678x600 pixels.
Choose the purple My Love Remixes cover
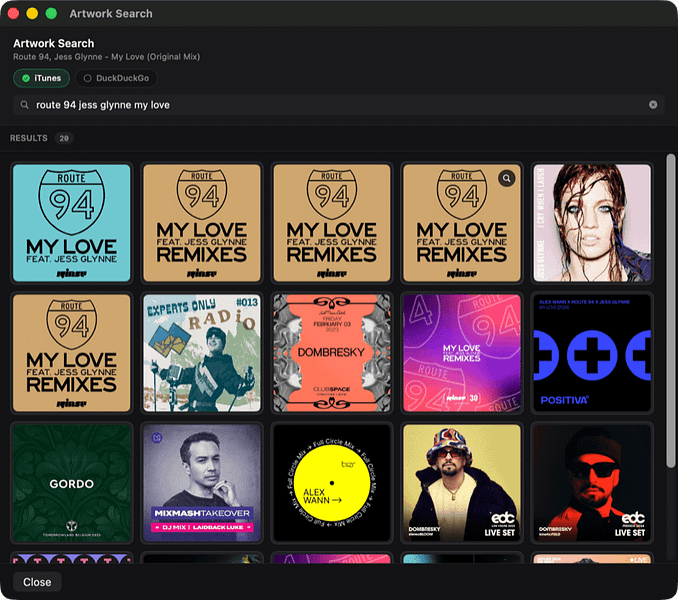(x=462, y=353)
